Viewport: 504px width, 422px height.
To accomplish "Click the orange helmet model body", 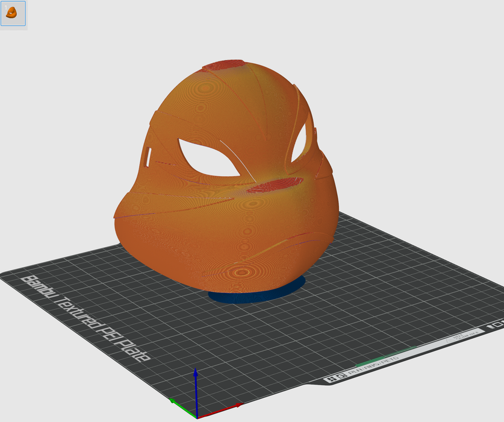I will (181, 235).
